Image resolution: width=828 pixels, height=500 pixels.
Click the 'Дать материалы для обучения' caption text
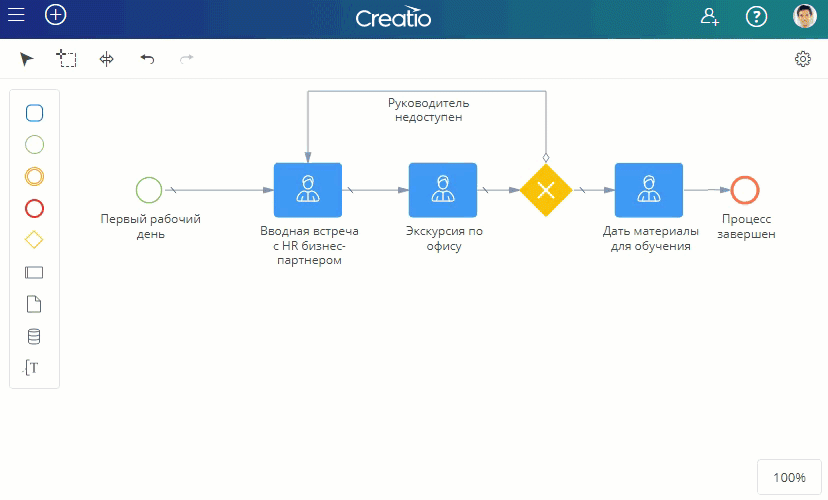click(651, 239)
